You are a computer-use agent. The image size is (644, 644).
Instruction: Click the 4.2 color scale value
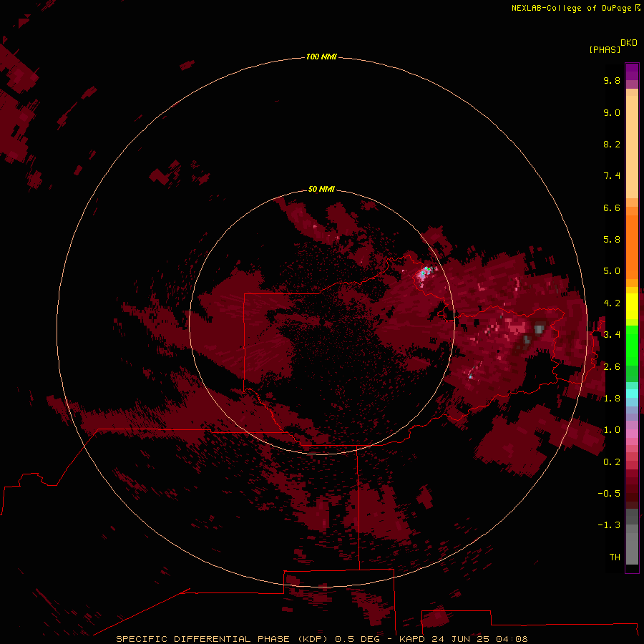(x=612, y=303)
